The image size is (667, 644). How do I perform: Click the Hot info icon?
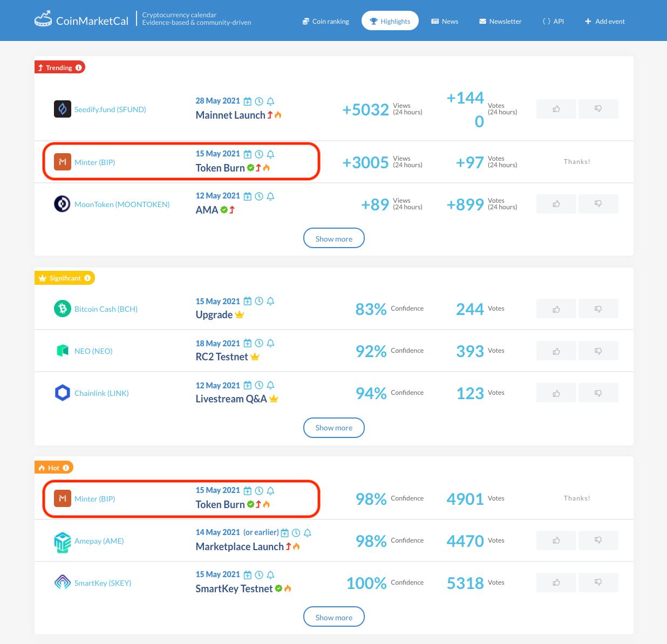[x=66, y=468]
